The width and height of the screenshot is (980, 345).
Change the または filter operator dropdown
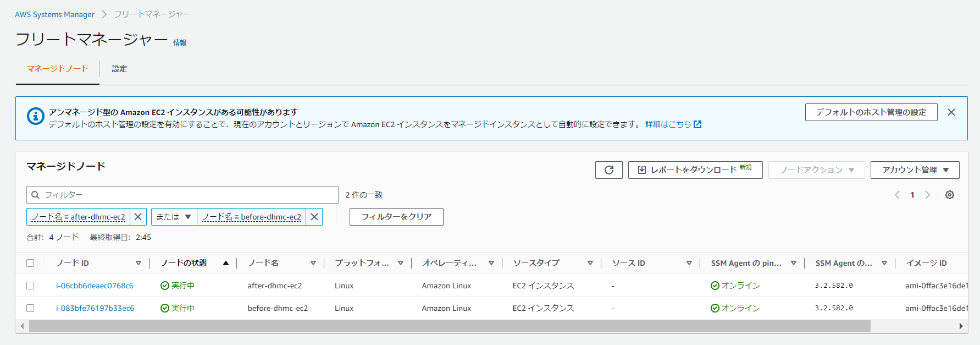[174, 217]
